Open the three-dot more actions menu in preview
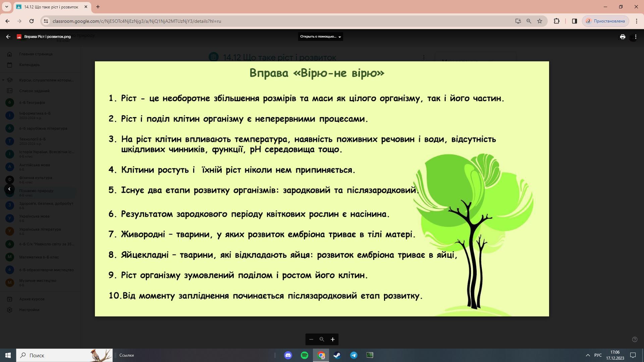The width and height of the screenshot is (644, 362). 636,37
